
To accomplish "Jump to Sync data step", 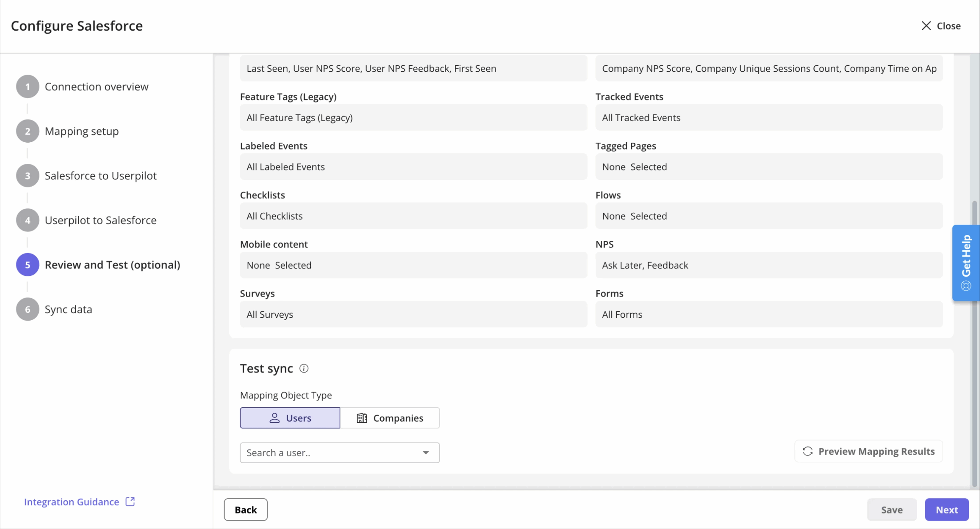I will click(69, 309).
